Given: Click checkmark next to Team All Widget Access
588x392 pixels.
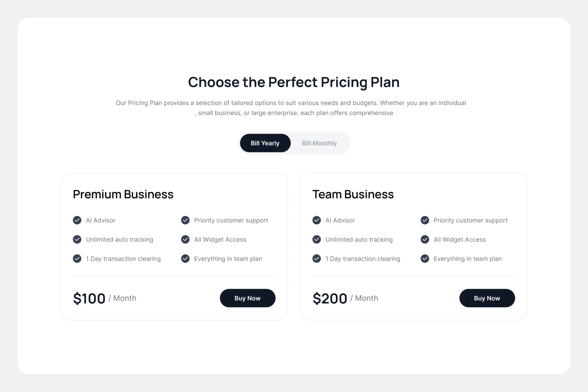Looking at the screenshot, I should pyautogui.click(x=425, y=239).
